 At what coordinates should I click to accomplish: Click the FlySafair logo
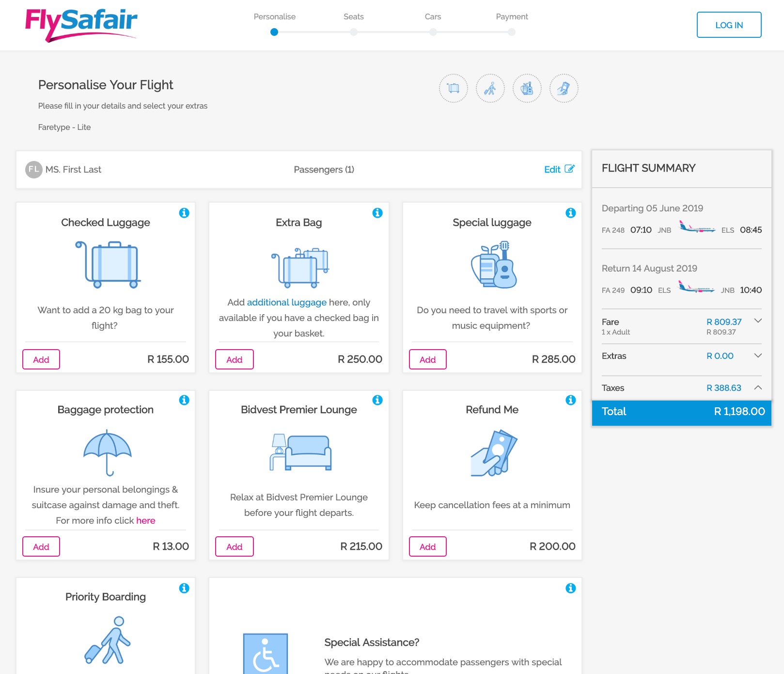pyautogui.click(x=81, y=24)
